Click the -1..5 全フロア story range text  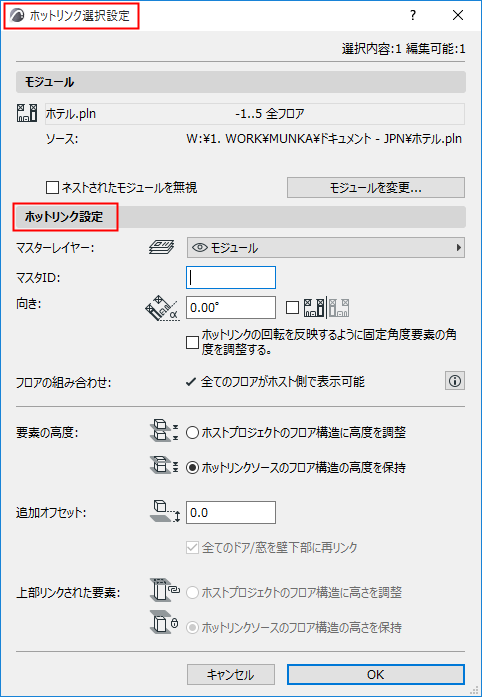pyautogui.click(x=269, y=114)
